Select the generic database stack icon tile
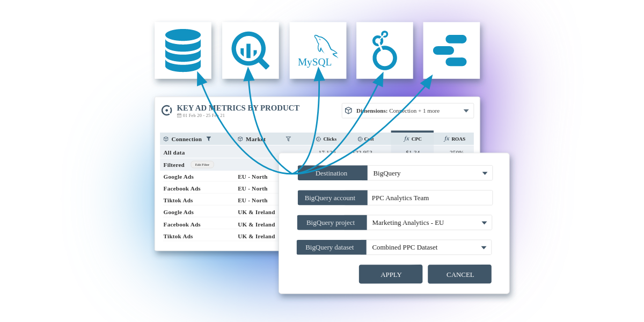The height and width of the screenshot is (322, 644). (x=183, y=50)
